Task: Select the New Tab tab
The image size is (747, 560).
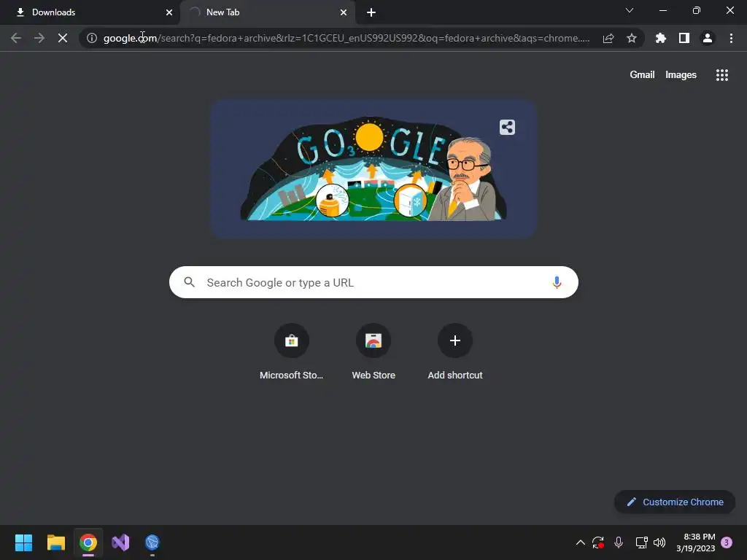Action: coord(268,12)
